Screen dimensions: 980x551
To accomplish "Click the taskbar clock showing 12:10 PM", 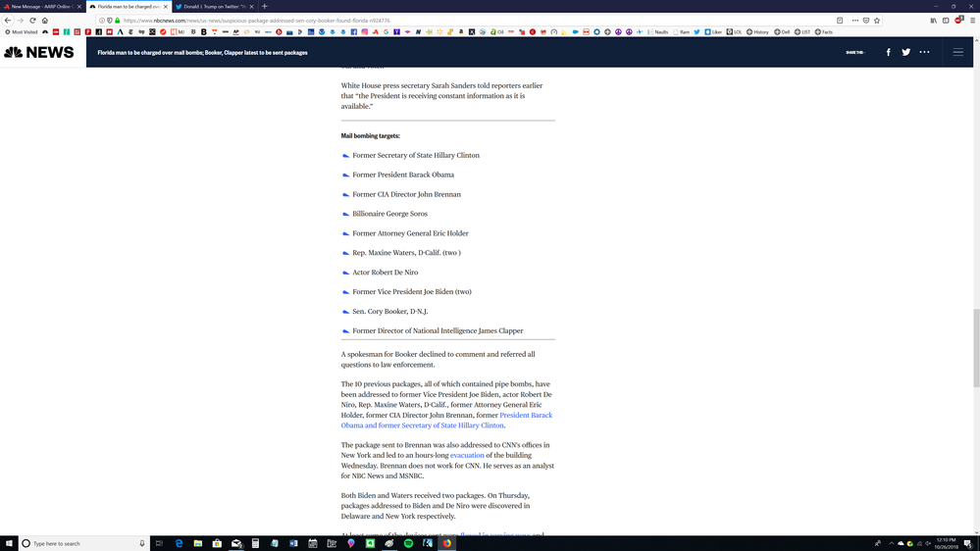I will (946, 543).
